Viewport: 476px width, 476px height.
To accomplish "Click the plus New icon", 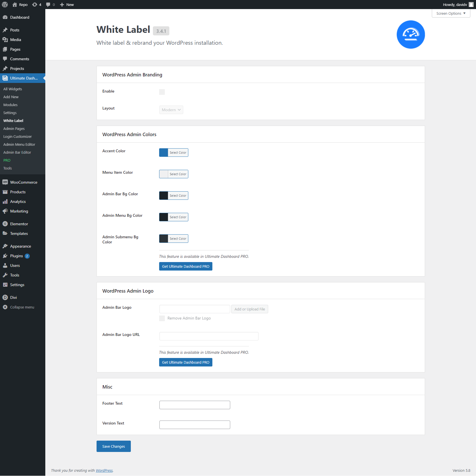I will tap(62, 5).
